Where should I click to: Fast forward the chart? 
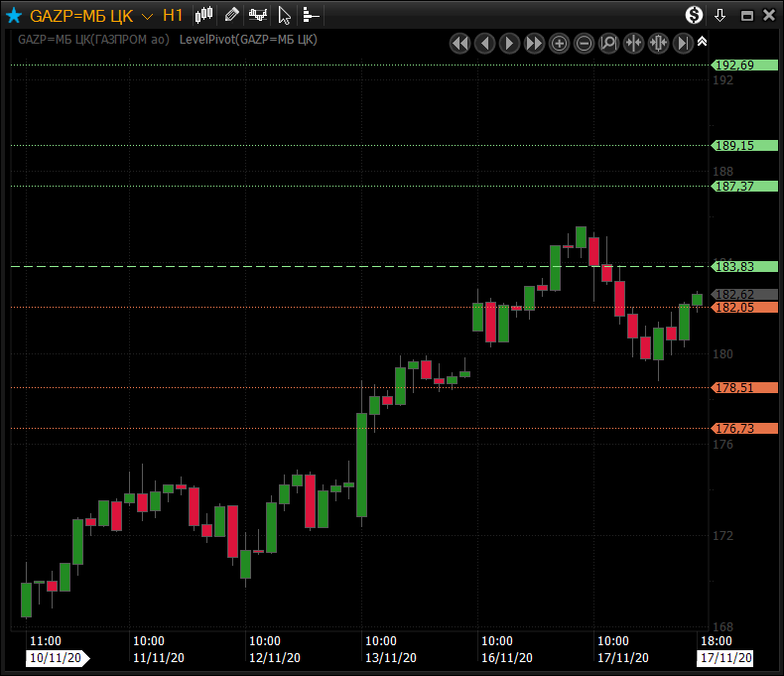click(534, 43)
